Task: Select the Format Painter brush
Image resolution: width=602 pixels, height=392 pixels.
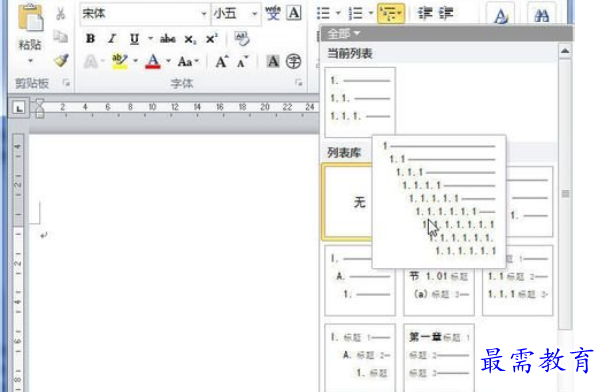Action: pyautogui.click(x=61, y=60)
